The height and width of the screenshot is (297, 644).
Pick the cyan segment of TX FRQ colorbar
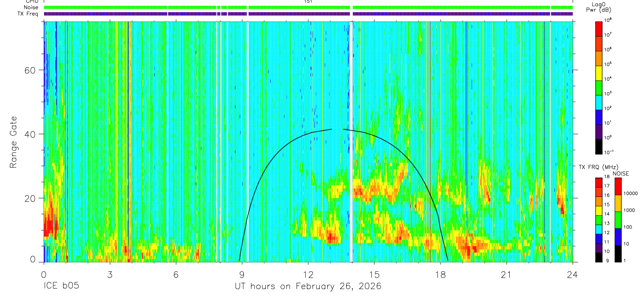click(599, 229)
